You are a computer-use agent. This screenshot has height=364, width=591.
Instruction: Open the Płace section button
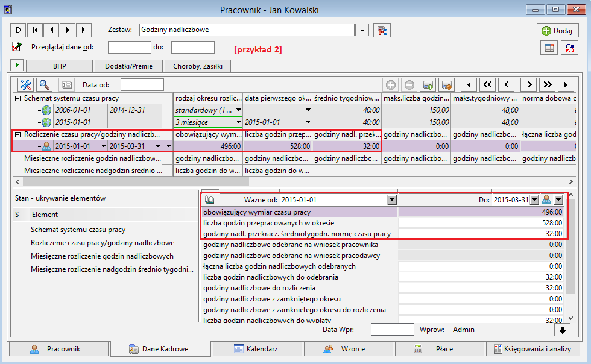pyautogui.click(x=439, y=349)
